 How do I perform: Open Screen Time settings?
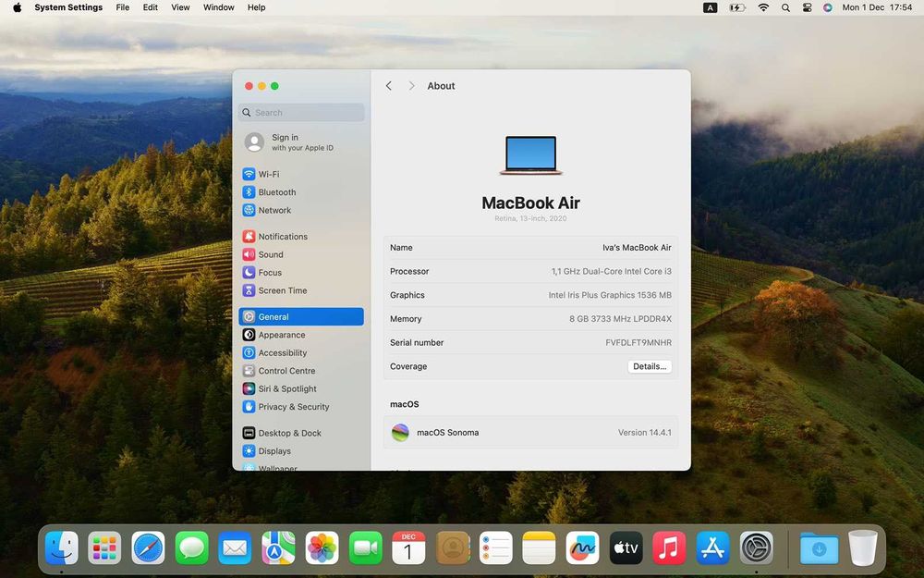pyautogui.click(x=301, y=290)
